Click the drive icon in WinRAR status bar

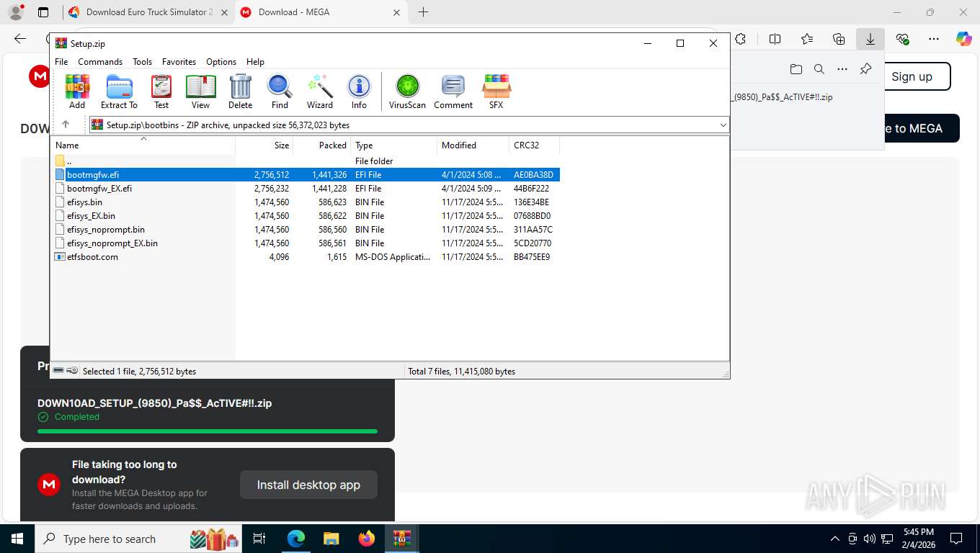click(x=58, y=371)
